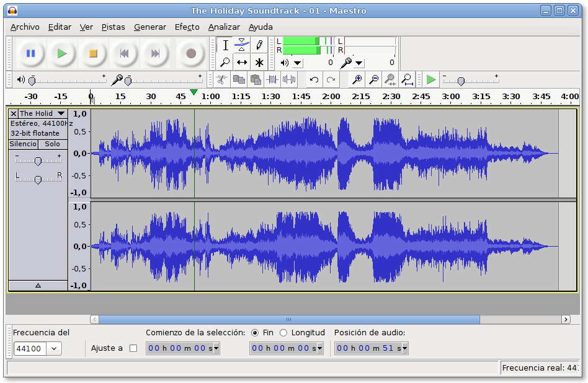Silence the selected audio with the toolbar icon
Image resolution: width=588 pixels, height=383 pixels.
click(x=288, y=79)
